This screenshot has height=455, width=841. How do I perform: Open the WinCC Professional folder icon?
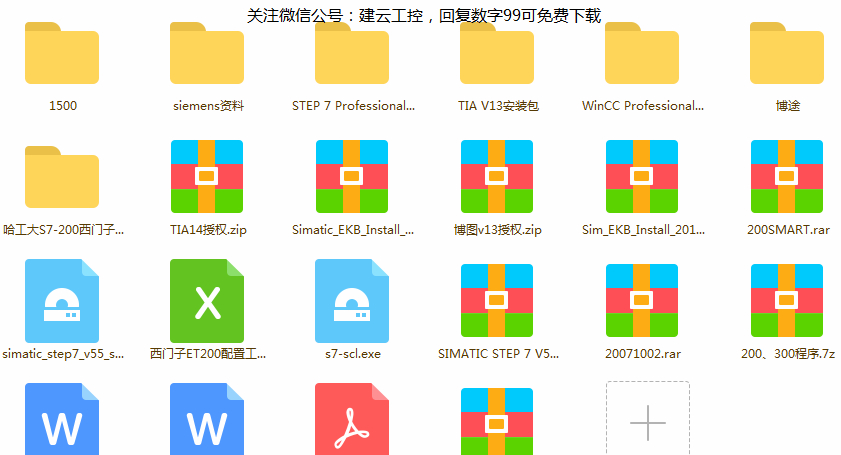pos(642,53)
